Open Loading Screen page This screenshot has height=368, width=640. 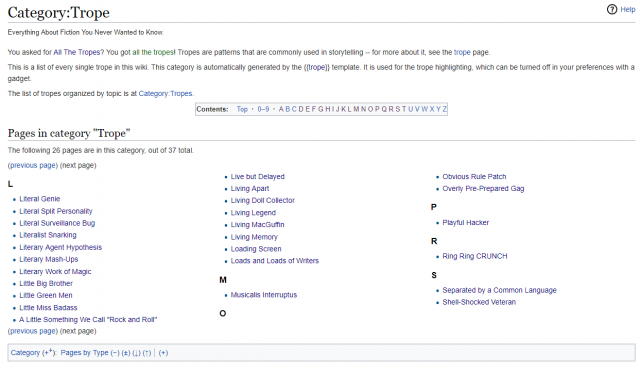click(256, 249)
